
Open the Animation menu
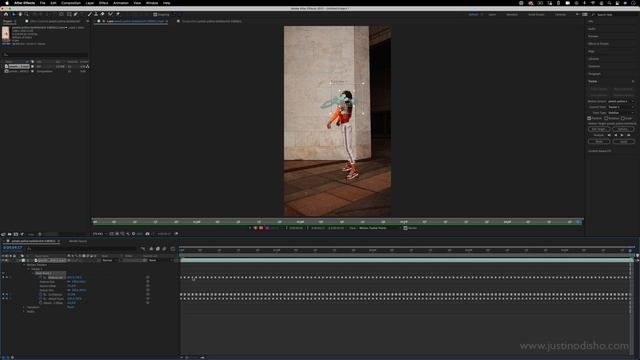point(120,3)
